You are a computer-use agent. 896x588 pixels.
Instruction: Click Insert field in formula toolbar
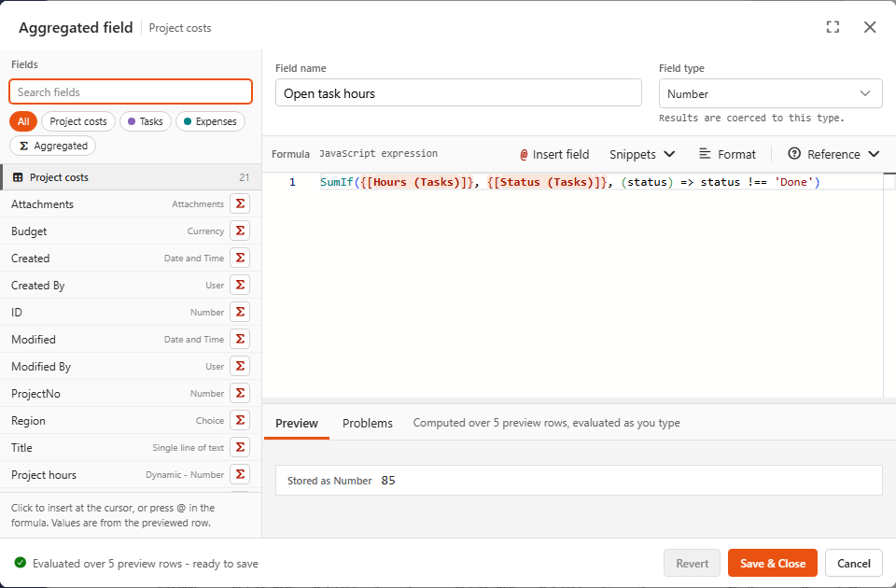pyautogui.click(x=554, y=154)
